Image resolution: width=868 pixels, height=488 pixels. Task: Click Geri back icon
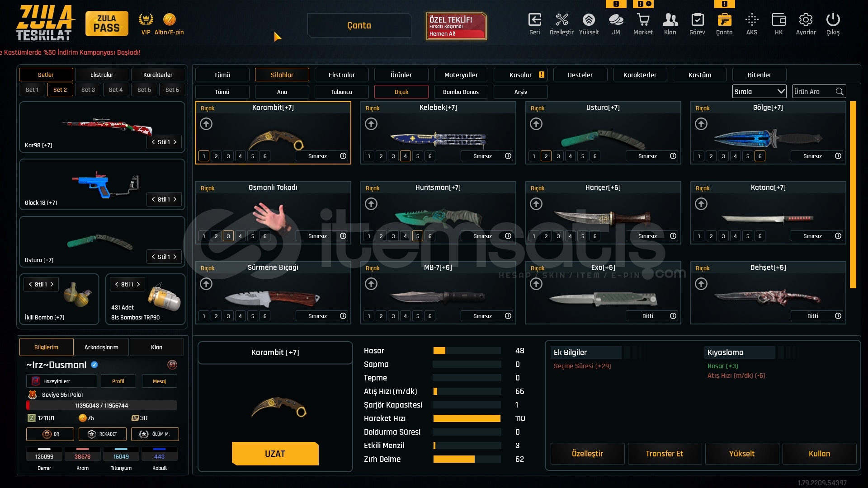(x=534, y=20)
